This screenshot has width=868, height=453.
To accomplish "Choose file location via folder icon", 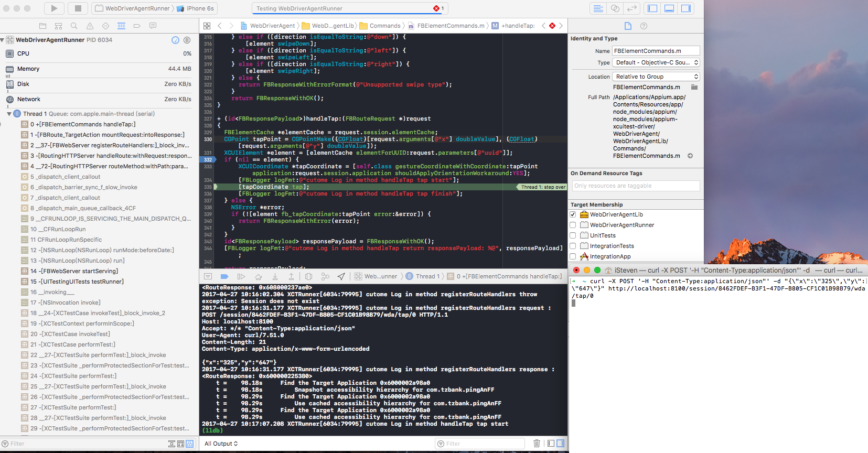I will coord(694,87).
